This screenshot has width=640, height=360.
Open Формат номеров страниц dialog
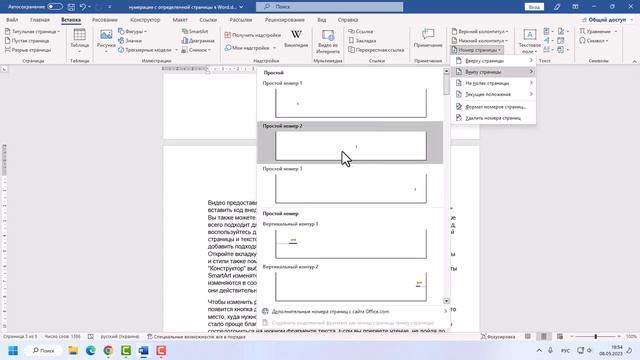[494, 107]
